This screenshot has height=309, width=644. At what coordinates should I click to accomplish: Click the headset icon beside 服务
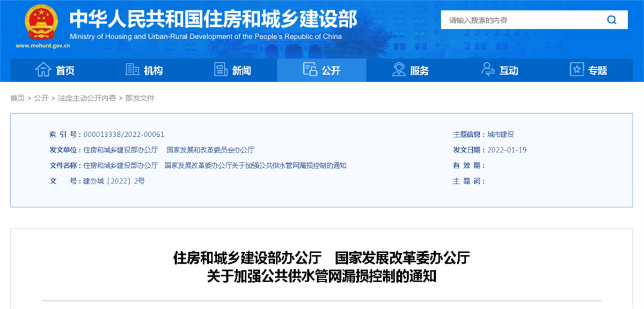pos(399,70)
